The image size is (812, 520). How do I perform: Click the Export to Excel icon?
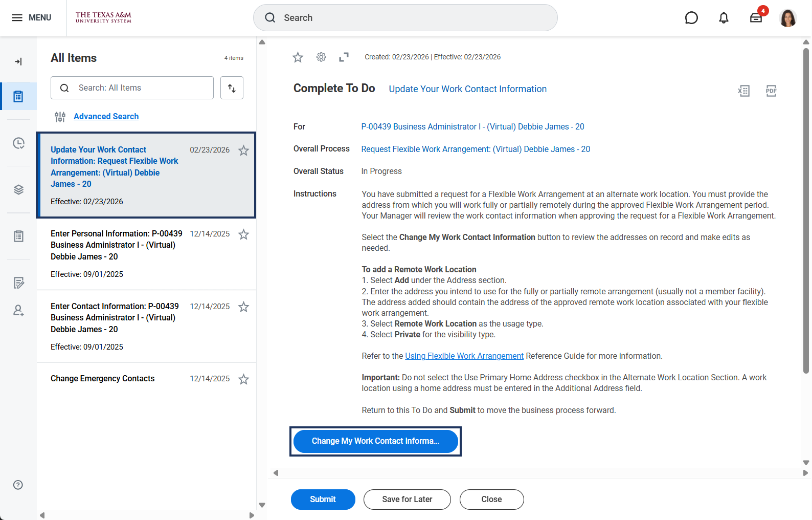pos(743,91)
